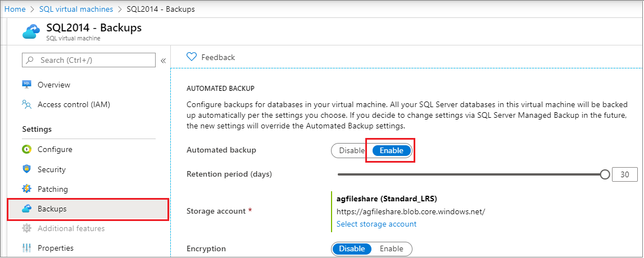Click the Configure icon in Settings

(x=26, y=150)
